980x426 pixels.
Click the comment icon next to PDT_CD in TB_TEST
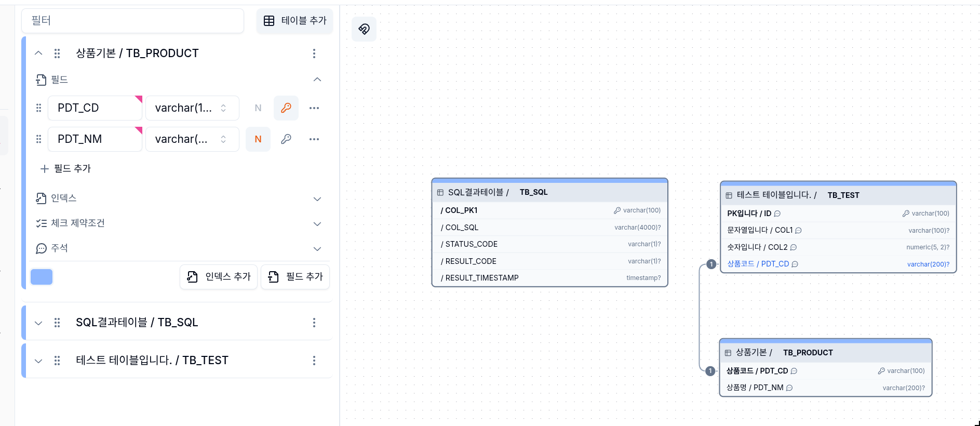tap(795, 264)
